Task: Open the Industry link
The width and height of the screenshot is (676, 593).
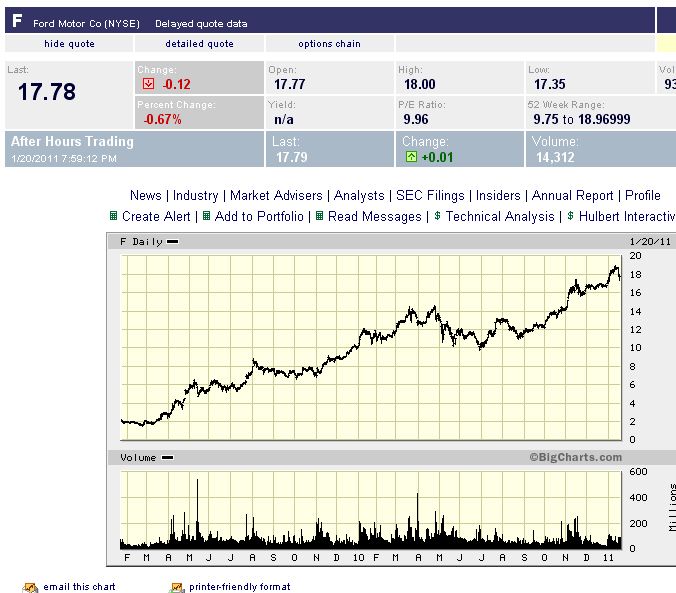Action: point(195,195)
